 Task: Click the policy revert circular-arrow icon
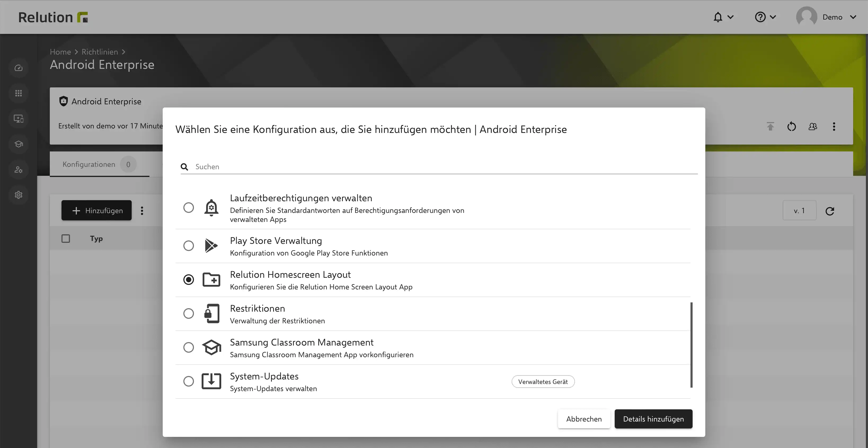[x=791, y=127]
